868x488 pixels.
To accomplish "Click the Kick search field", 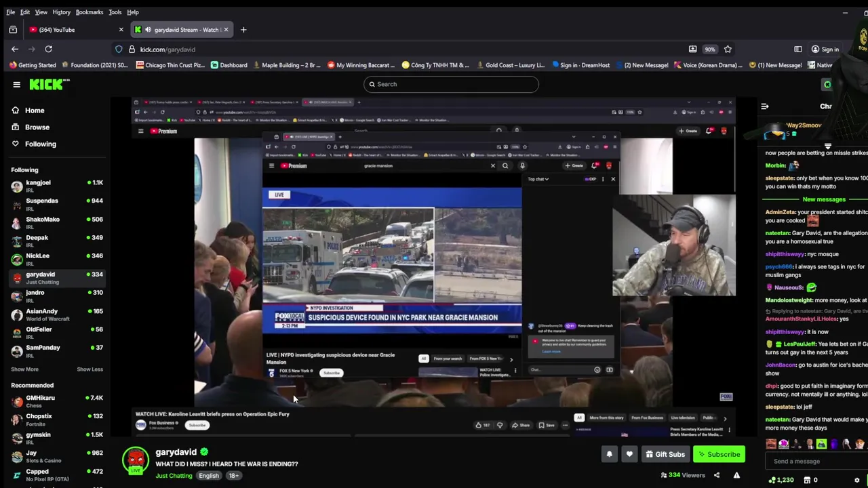I will pos(451,84).
